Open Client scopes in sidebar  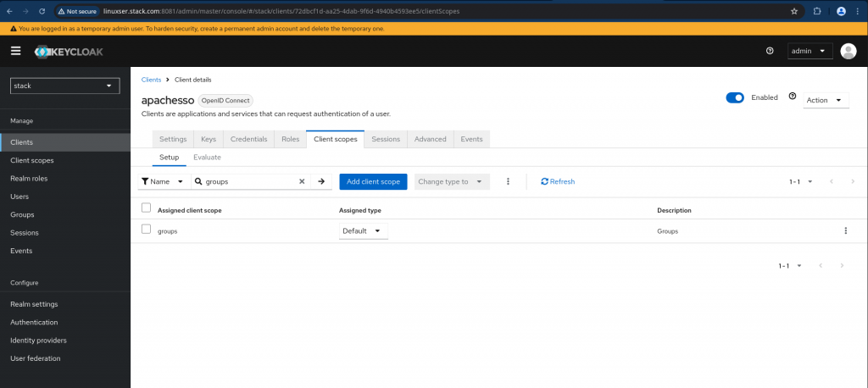(x=65, y=160)
